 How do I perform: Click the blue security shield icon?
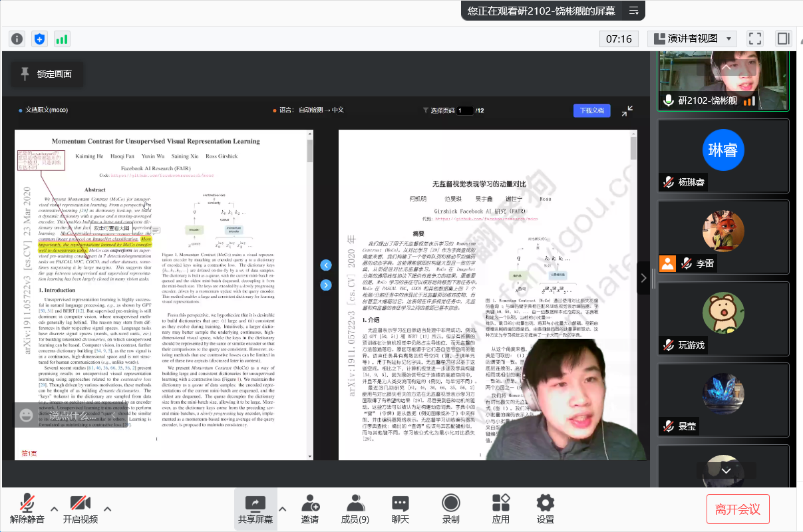(x=40, y=39)
